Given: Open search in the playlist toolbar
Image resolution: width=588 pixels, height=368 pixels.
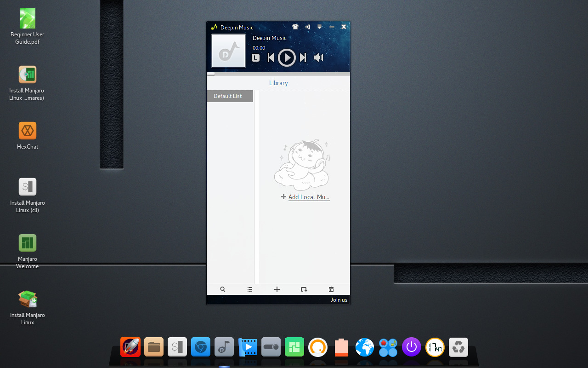Looking at the screenshot, I should coord(222,289).
